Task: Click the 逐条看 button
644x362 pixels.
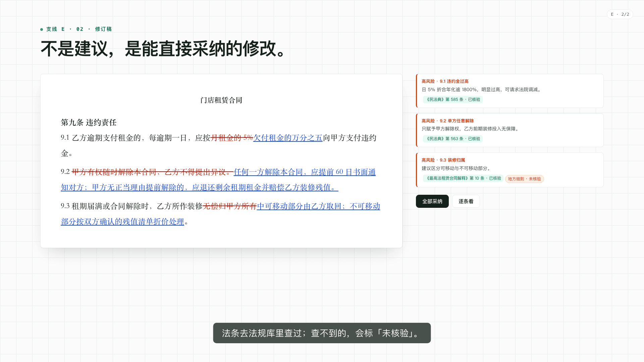Action: tap(466, 201)
